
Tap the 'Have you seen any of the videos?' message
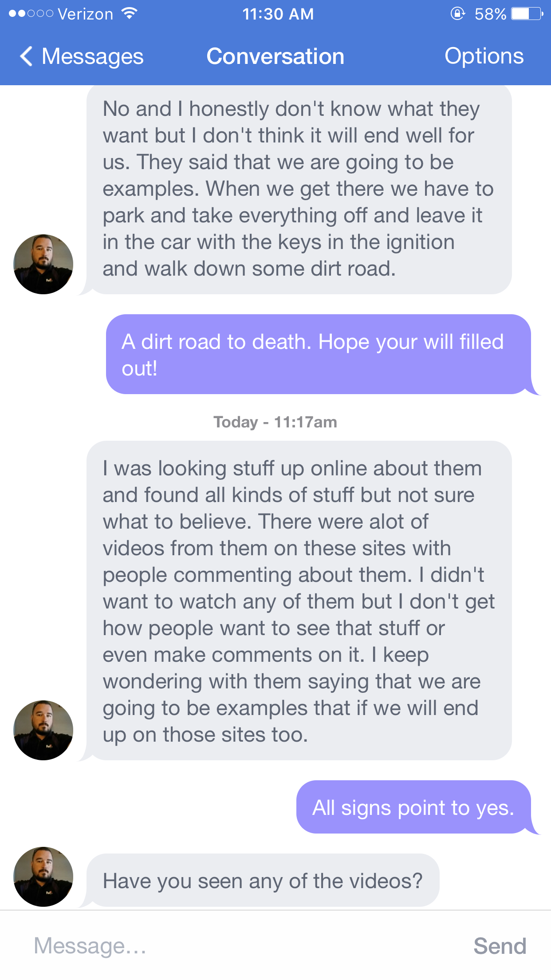click(x=263, y=880)
